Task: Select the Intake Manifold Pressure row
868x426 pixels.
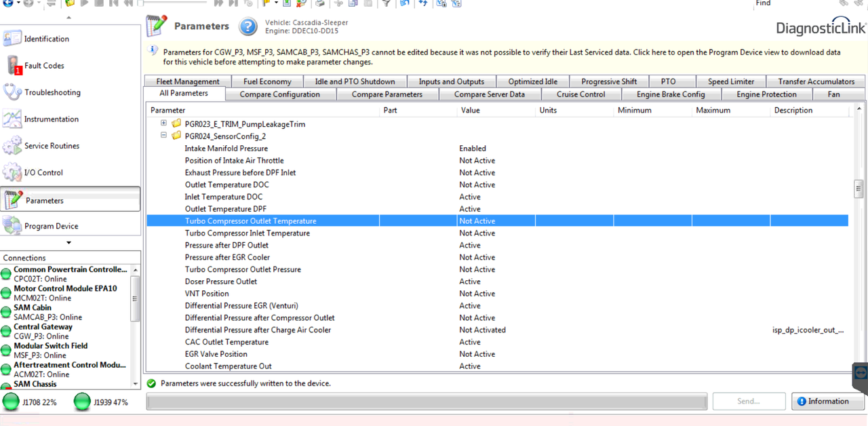Action: pyautogui.click(x=498, y=148)
